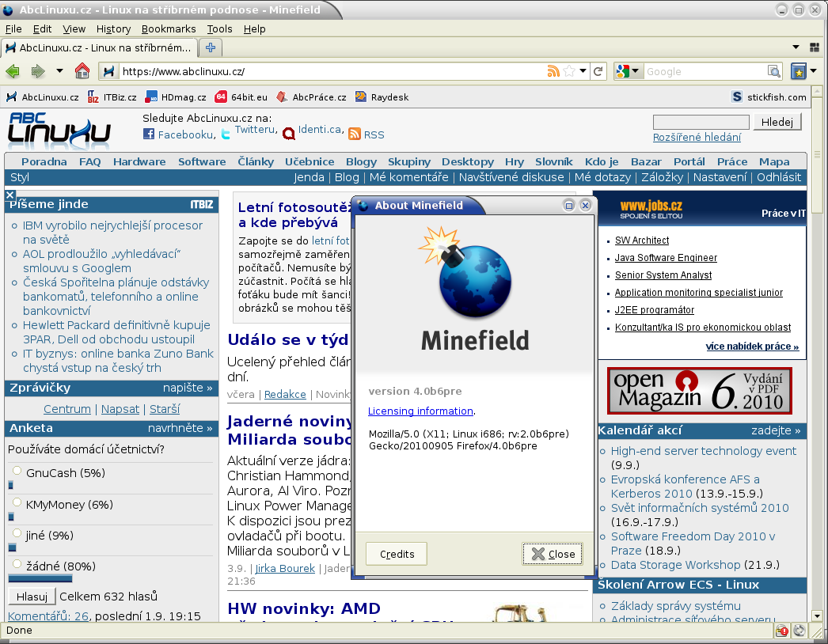Open the bookmarks book icon with star
Image resolution: width=828 pixels, height=644 pixels.
click(798, 71)
